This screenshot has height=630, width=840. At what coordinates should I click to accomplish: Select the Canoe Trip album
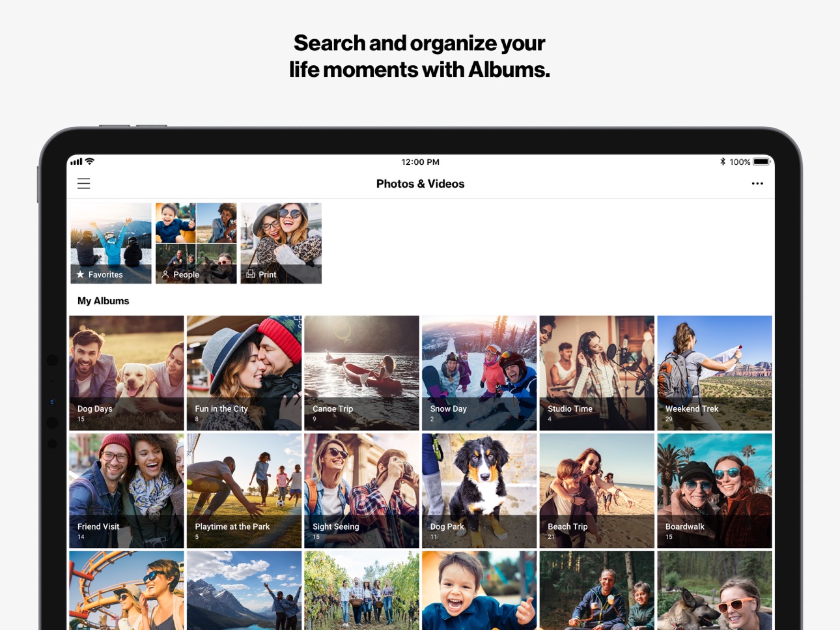click(x=361, y=373)
